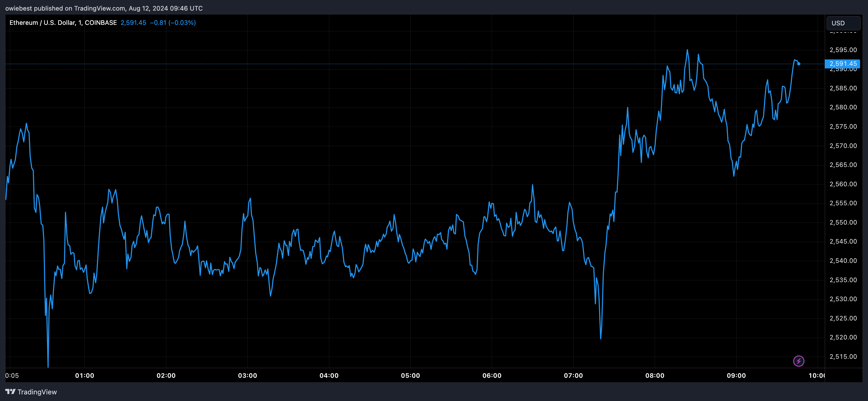Screen dimensions: 868x401
Task: Click the 2,560.00 price axis label
Action: [843, 184]
